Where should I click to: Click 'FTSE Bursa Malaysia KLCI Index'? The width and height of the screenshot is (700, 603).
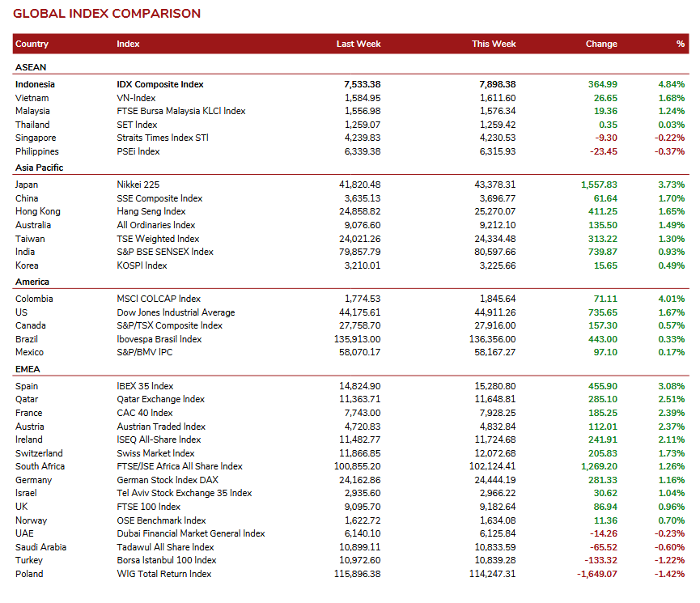(181, 111)
